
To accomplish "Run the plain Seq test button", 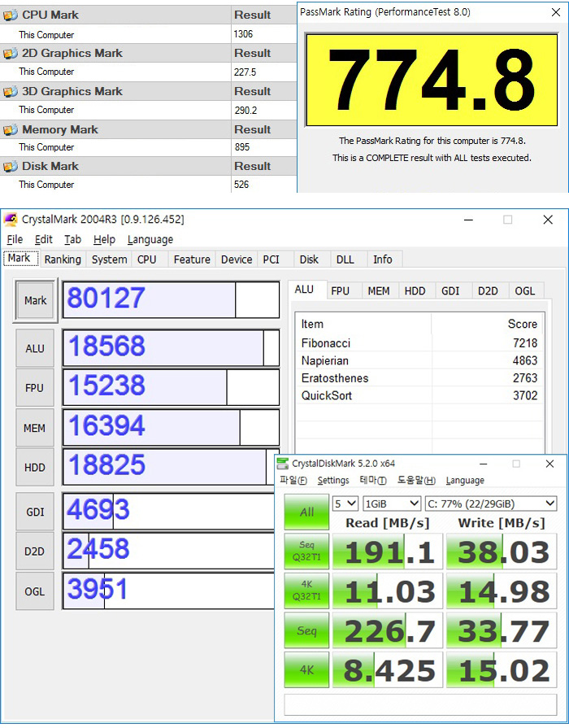I will [306, 630].
